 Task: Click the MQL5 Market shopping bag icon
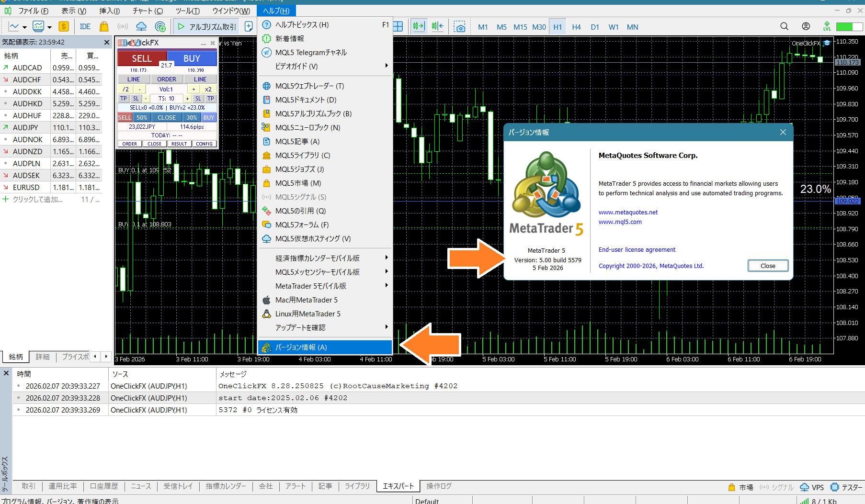pyautogui.click(x=104, y=27)
